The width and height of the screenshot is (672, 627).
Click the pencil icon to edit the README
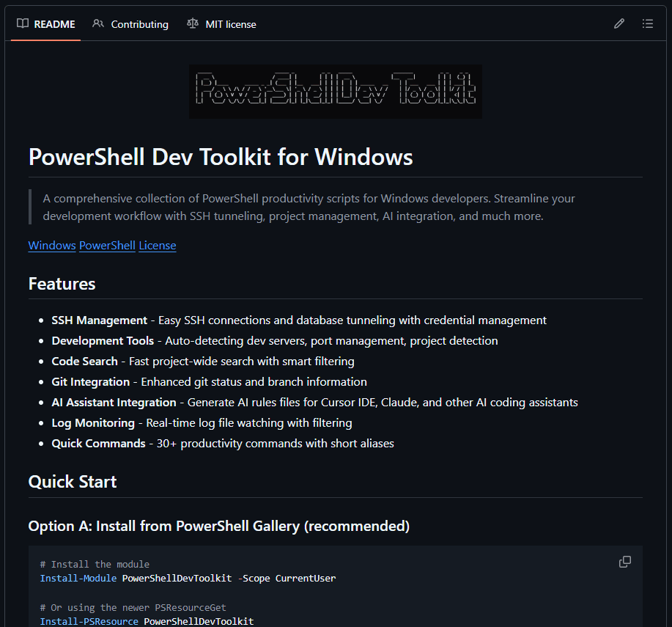(619, 23)
